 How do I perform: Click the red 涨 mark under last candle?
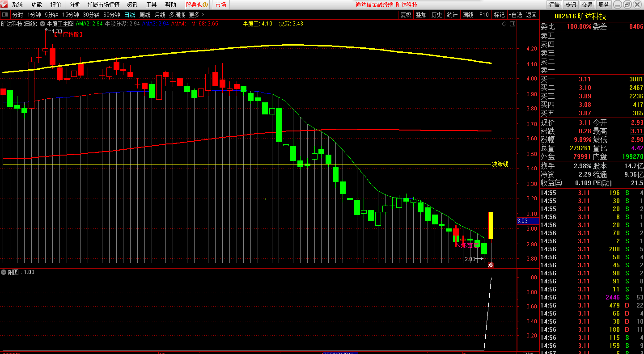coord(491,265)
